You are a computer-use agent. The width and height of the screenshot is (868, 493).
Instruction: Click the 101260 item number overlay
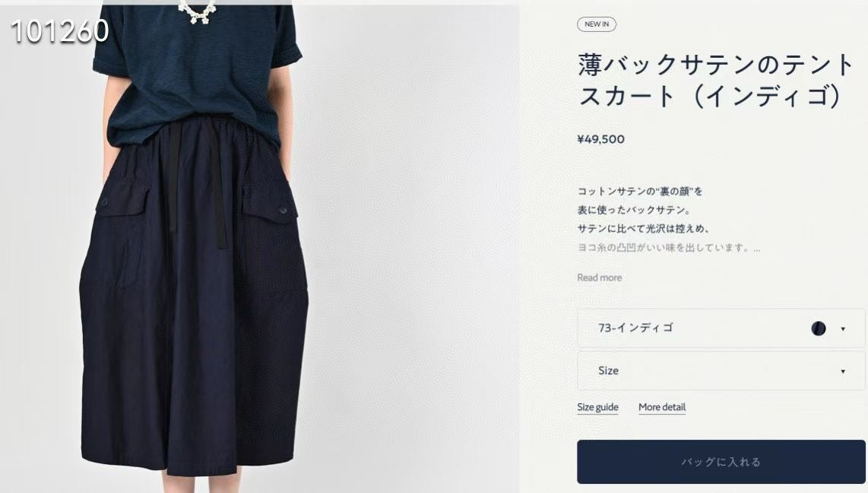[60, 31]
